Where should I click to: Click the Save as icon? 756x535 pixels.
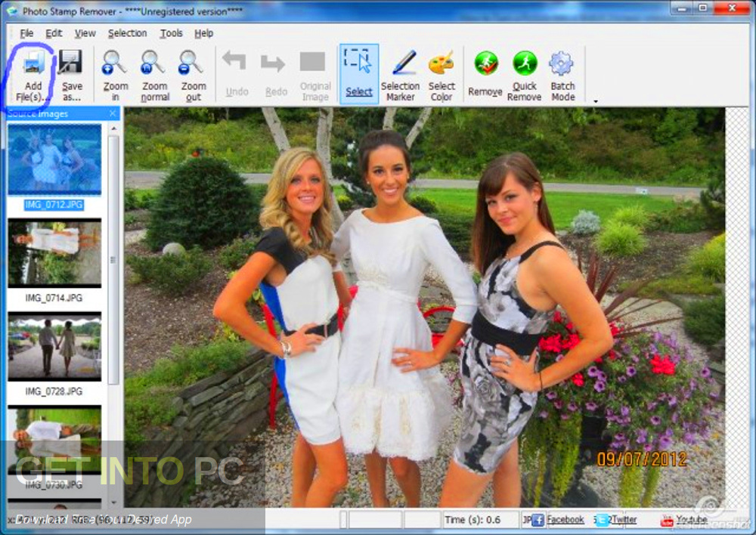pos(70,73)
